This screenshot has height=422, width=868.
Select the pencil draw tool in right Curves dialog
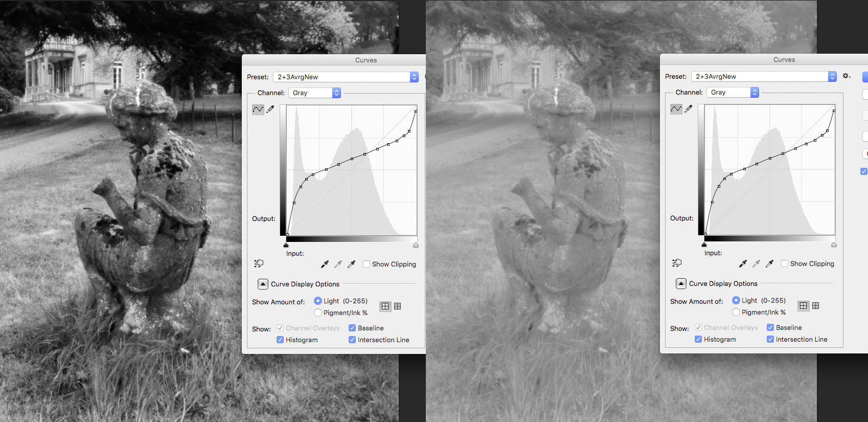pos(689,108)
